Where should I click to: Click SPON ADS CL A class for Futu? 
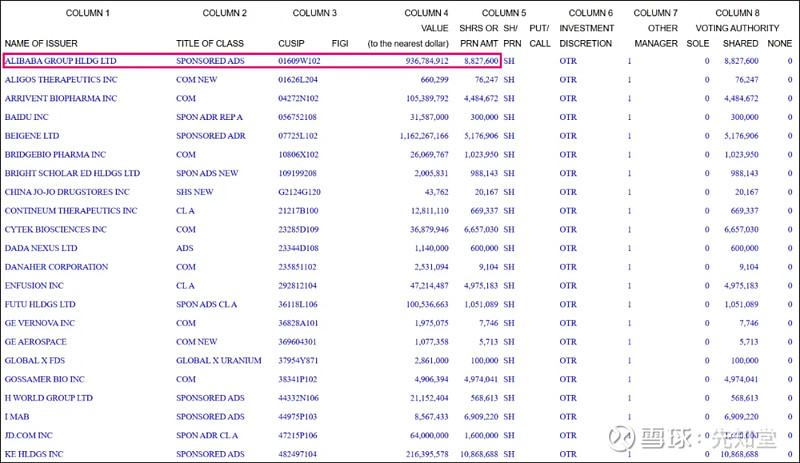point(207,304)
